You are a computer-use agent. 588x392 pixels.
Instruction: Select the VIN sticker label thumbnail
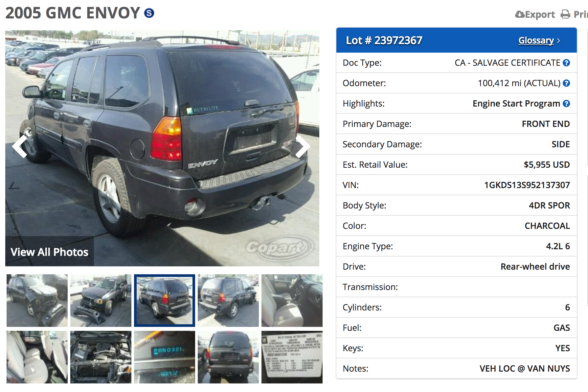pyautogui.click(x=292, y=357)
